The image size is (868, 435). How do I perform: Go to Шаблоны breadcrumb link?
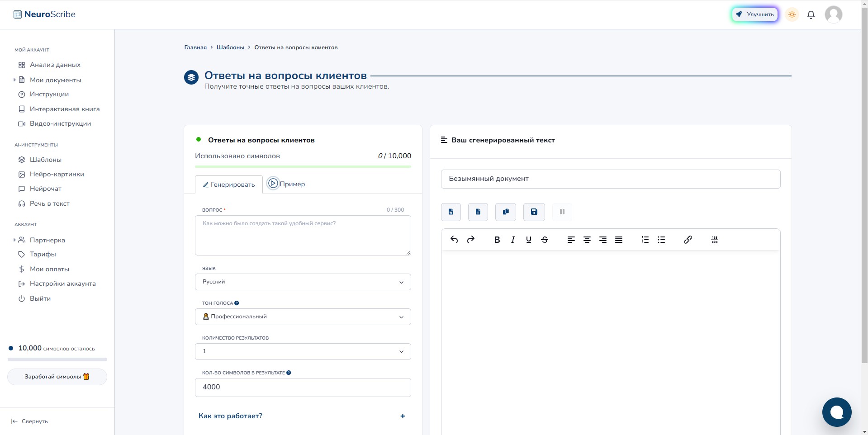point(230,47)
